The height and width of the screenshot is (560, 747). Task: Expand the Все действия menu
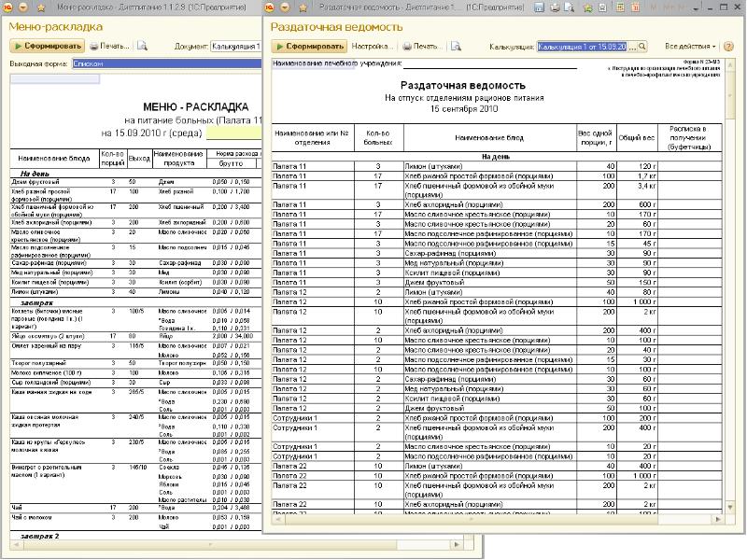coord(691,45)
